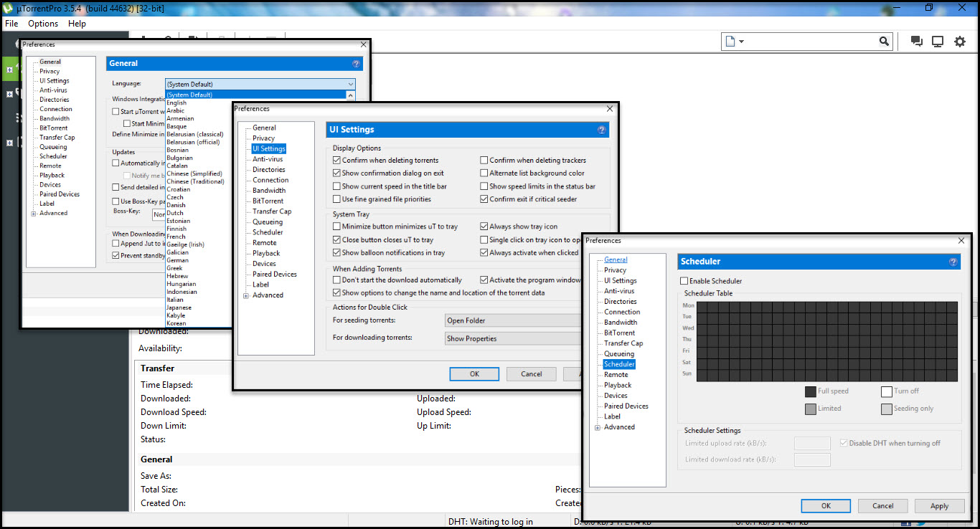This screenshot has height=529, width=980.
Task: Choose Japanese from the language list
Action: [x=179, y=308]
